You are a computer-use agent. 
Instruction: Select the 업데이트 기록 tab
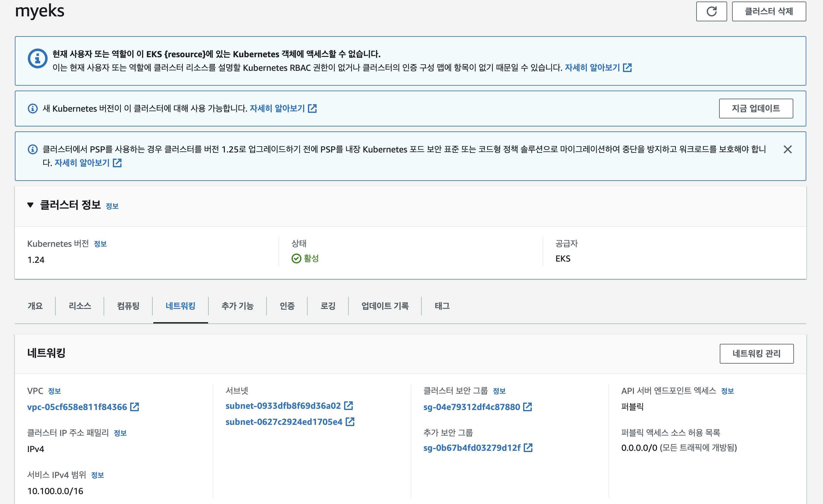point(385,305)
